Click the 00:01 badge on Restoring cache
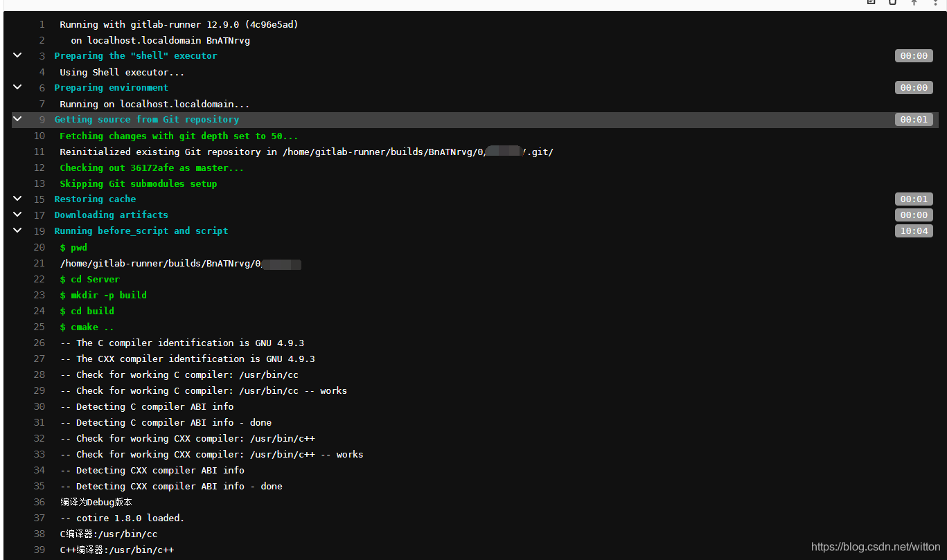The width and height of the screenshot is (947, 560). click(914, 199)
